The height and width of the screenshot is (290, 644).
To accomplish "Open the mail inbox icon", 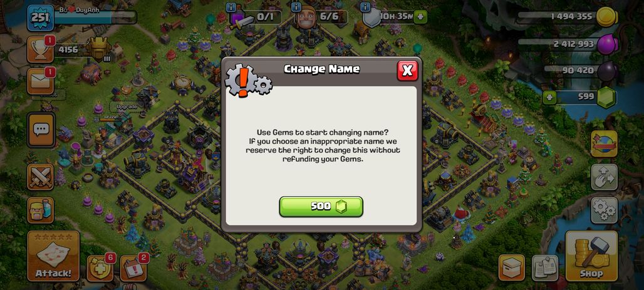I will tap(41, 81).
